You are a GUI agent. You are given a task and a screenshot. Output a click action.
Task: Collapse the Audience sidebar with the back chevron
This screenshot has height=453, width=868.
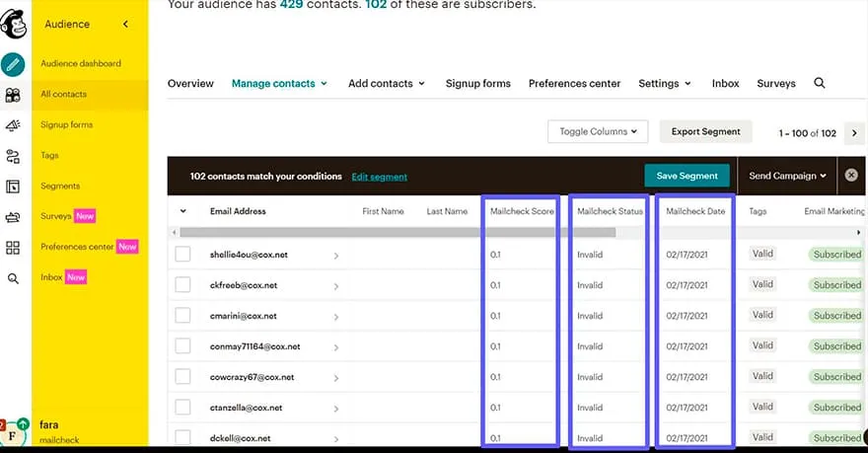[125, 24]
